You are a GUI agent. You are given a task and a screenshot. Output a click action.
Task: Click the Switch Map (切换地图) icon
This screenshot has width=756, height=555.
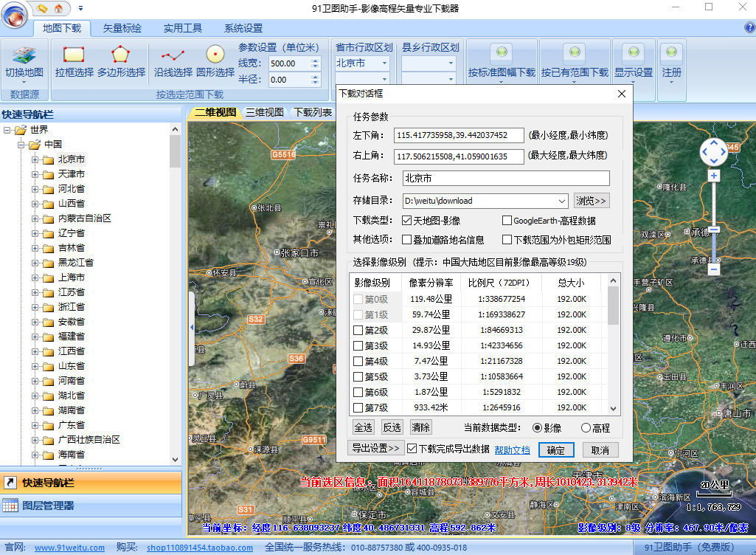pyautogui.click(x=24, y=55)
